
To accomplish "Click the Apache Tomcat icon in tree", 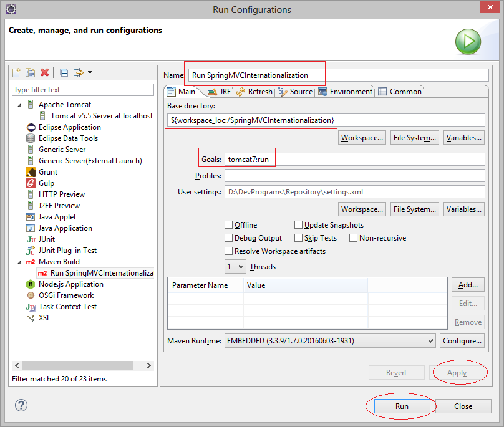I will (31, 105).
